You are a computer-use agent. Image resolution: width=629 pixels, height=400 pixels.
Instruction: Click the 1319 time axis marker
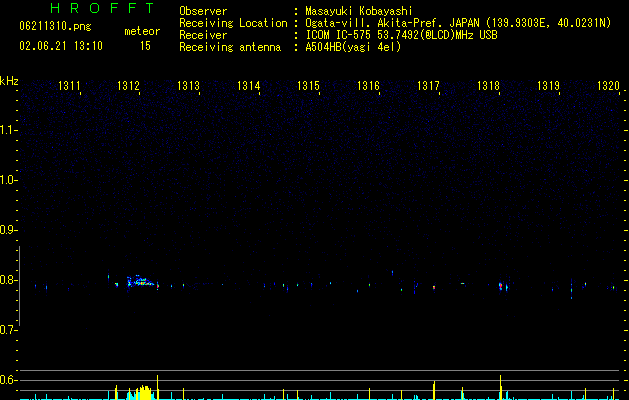click(548, 85)
